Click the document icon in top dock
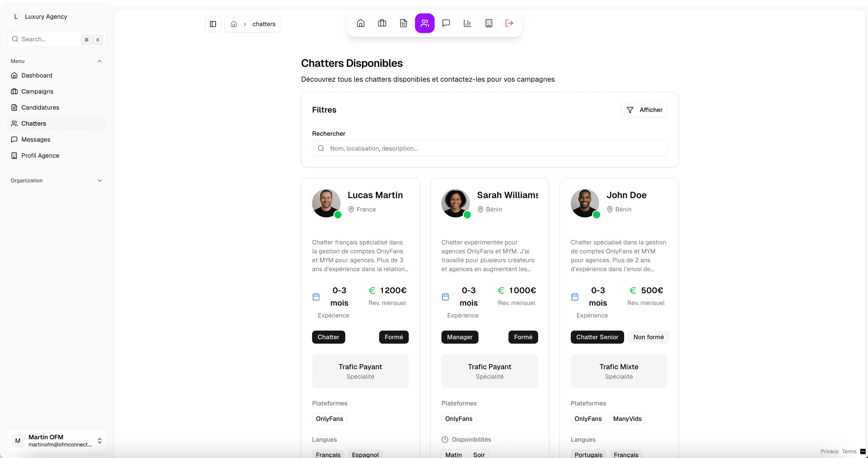868x458 pixels. tap(403, 23)
